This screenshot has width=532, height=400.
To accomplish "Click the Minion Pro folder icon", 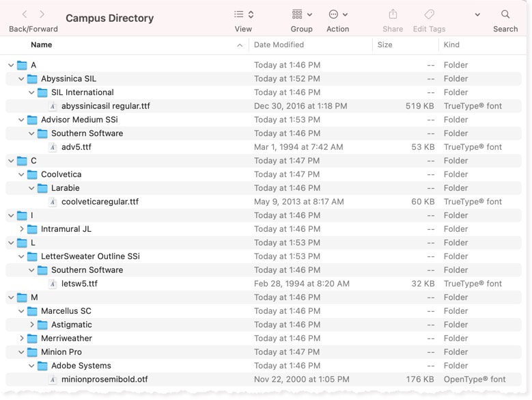I will tap(32, 352).
